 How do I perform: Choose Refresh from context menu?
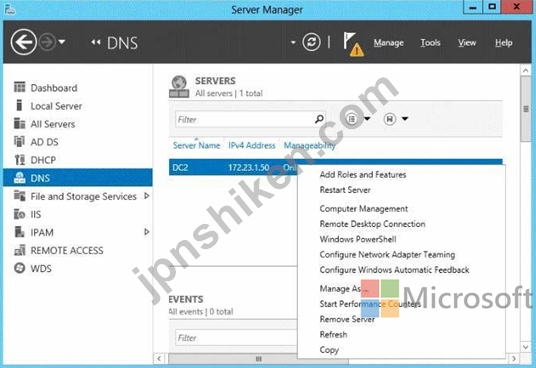coord(333,335)
